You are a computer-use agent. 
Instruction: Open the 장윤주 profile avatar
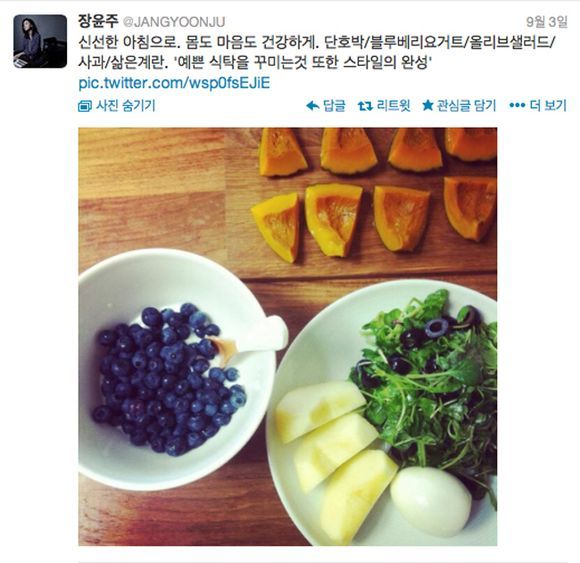pos(40,41)
